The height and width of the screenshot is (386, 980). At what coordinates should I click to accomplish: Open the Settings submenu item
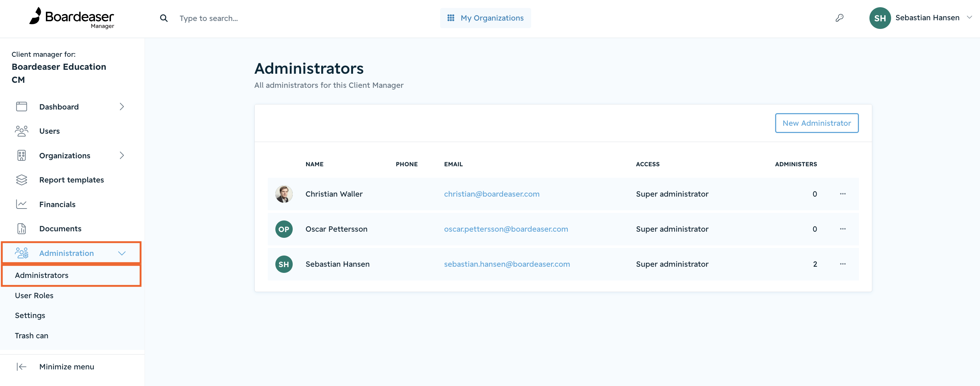tap(30, 316)
